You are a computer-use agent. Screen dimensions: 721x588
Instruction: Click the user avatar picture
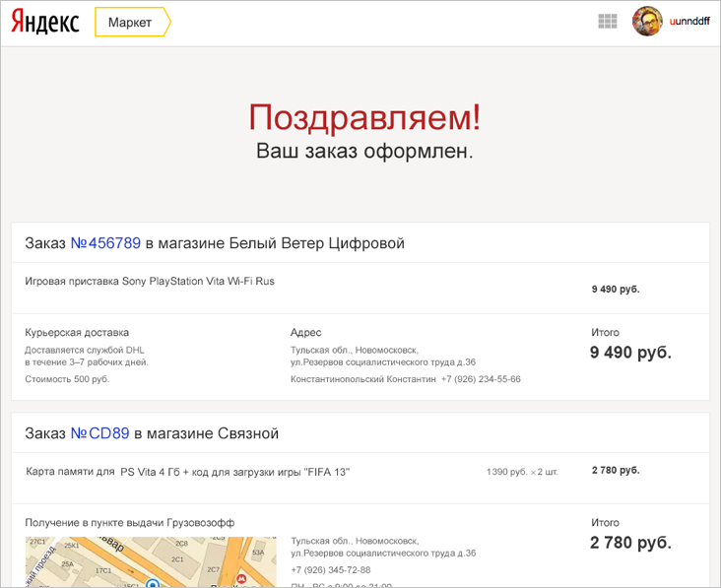[647, 21]
